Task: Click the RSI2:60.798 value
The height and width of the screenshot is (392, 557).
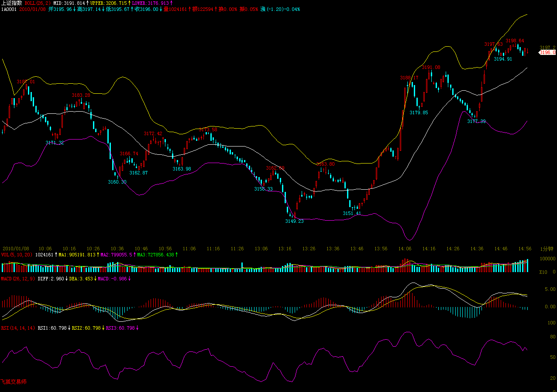Action: tap(86, 327)
